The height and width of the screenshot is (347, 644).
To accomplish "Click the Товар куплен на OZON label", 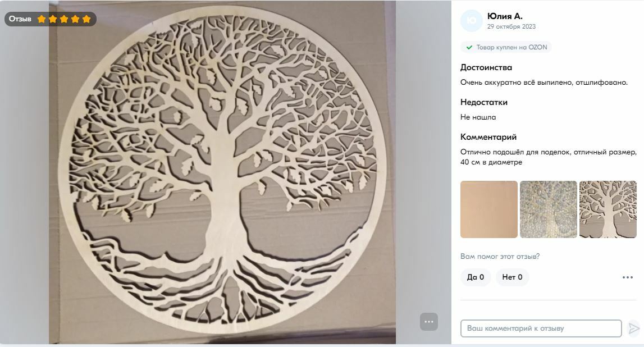I will [x=511, y=47].
